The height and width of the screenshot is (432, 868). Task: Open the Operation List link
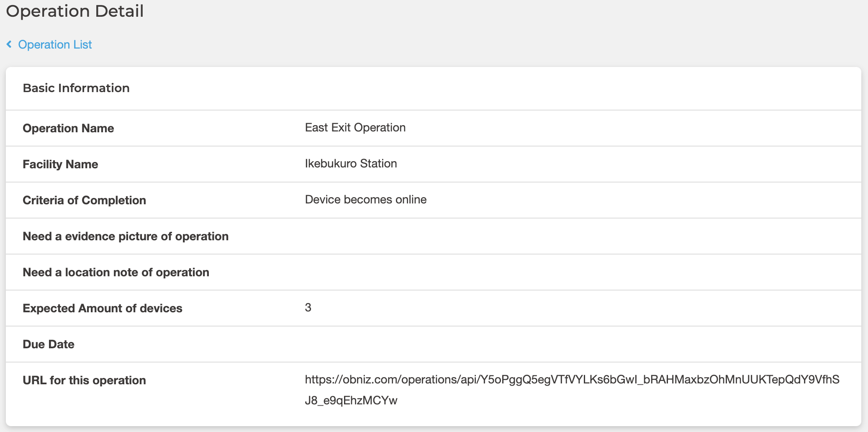(x=55, y=44)
